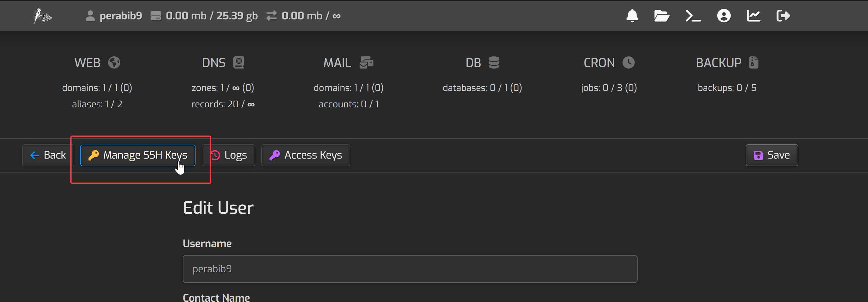This screenshot has width=868, height=302.
Task: Open the notifications bell icon
Action: pyautogui.click(x=632, y=16)
